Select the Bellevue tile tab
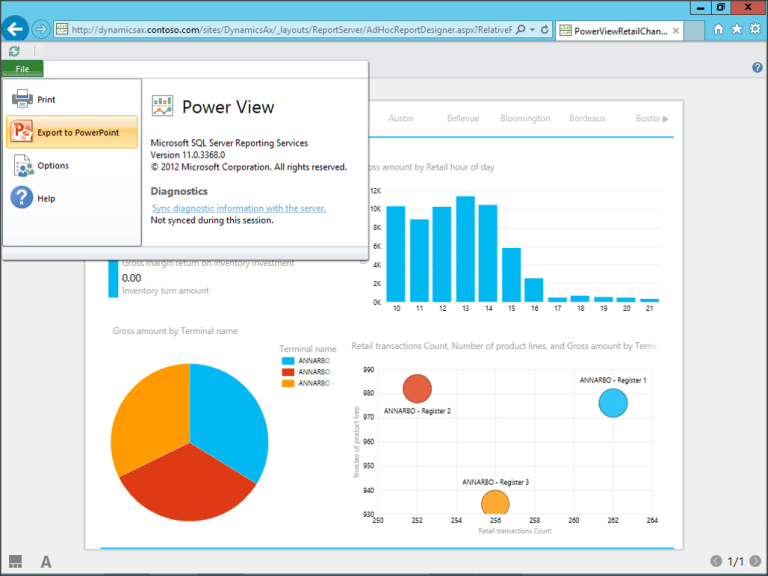Screen dimensions: 768x576 pyautogui.click(x=463, y=119)
